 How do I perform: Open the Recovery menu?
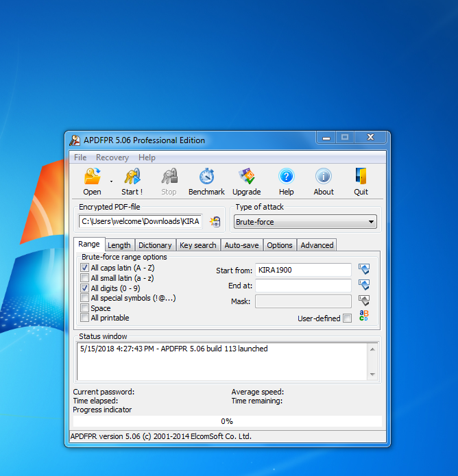tap(112, 158)
